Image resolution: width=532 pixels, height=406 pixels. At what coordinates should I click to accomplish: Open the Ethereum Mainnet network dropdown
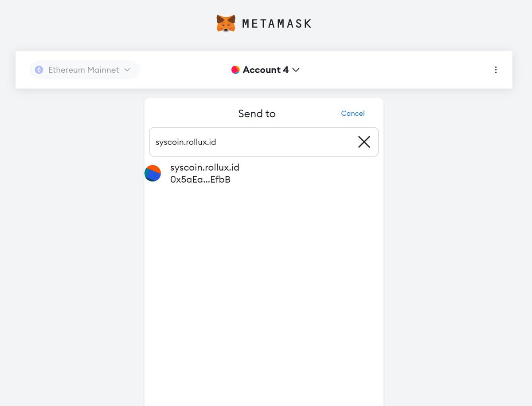[85, 70]
